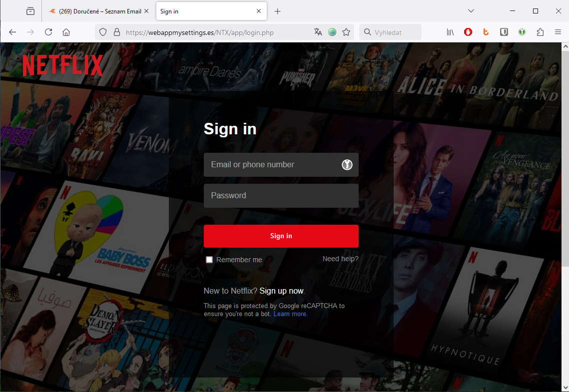Click the Email or phone number field
Viewport: 569px width, 392px height.
[281, 165]
